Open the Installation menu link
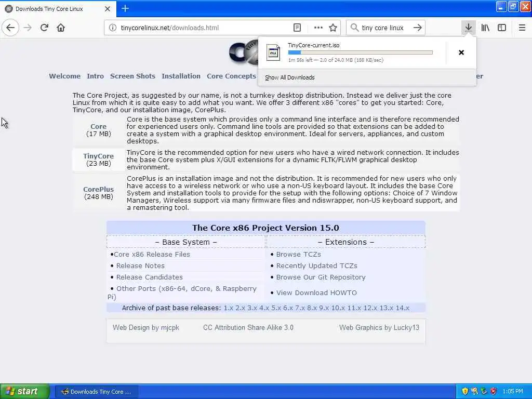The height and width of the screenshot is (399, 532). click(x=181, y=76)
